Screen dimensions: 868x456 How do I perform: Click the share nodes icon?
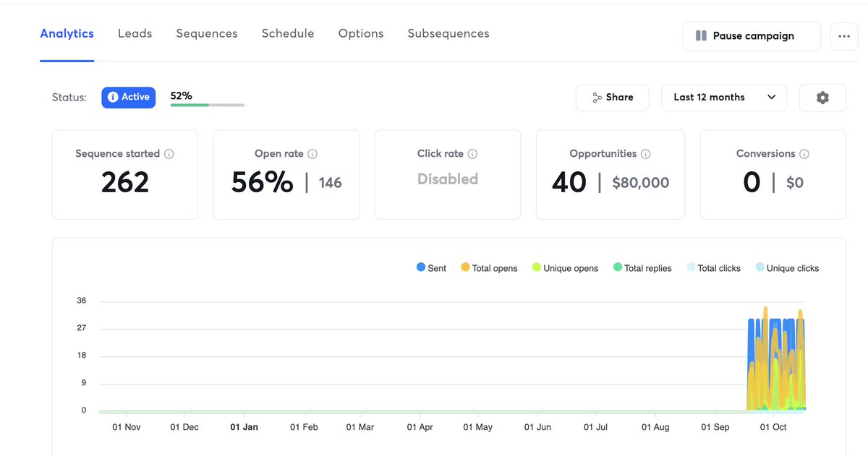tap(597, 98)
